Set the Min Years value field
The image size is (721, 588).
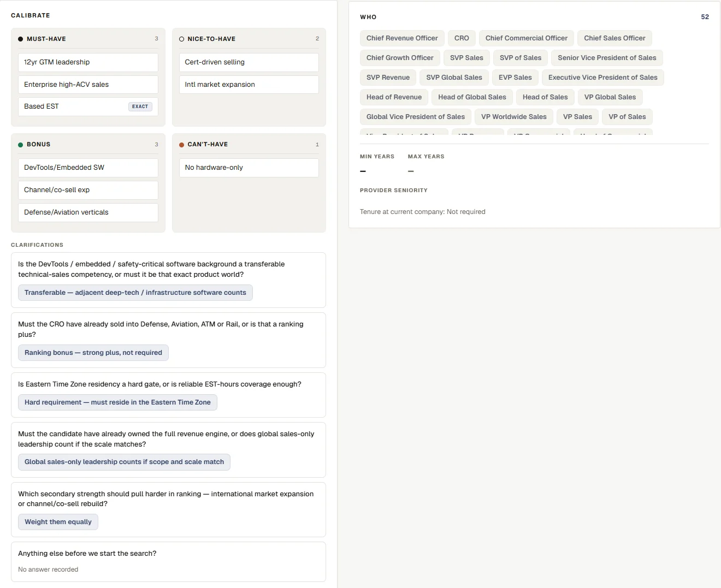coord(363,171)
